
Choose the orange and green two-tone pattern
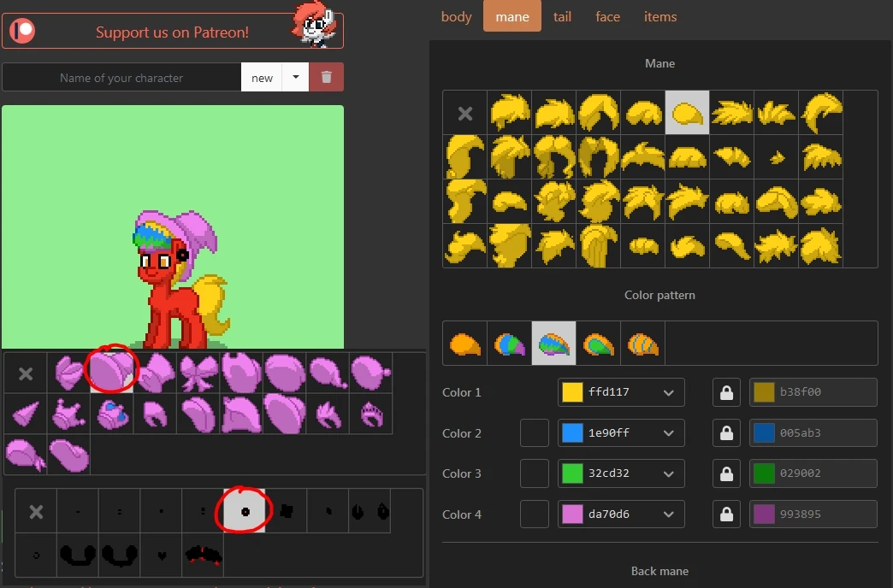pyautogui.click(x=598, y=344)
